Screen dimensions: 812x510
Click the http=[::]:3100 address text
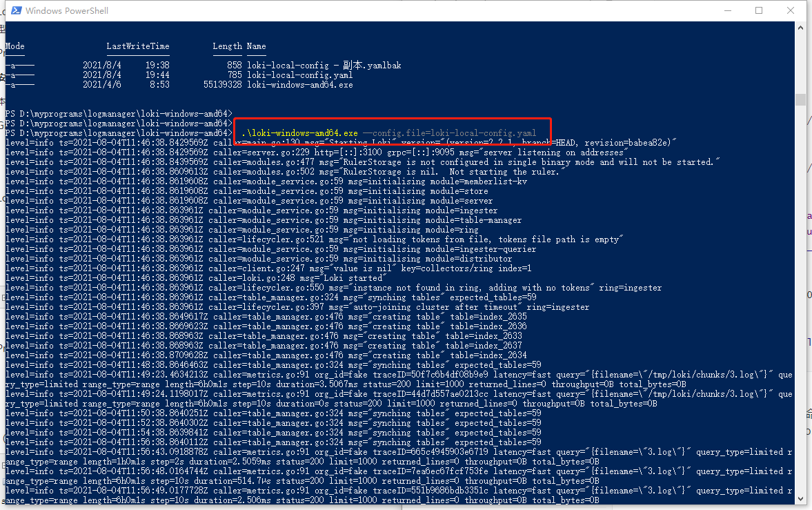tap(348, 153)
